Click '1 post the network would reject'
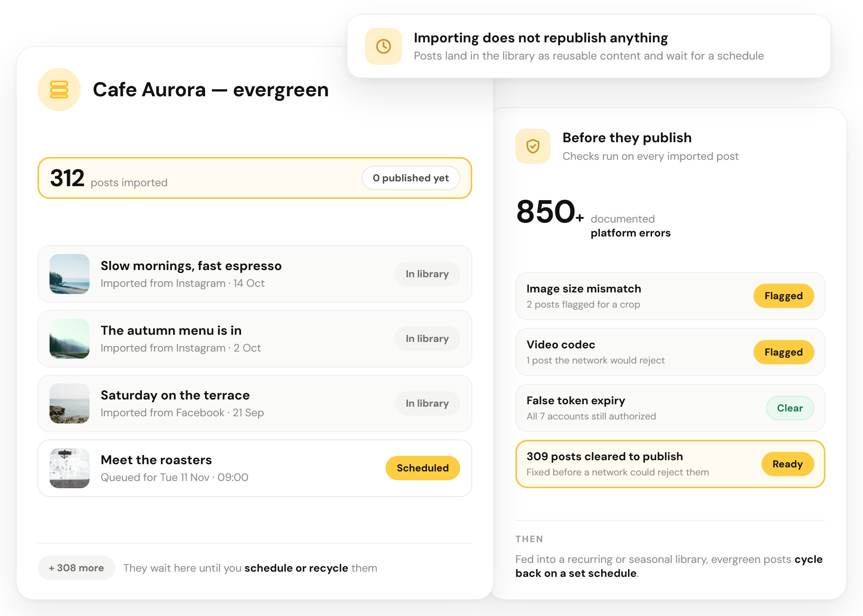863x616 pixels. coord(595,360)
